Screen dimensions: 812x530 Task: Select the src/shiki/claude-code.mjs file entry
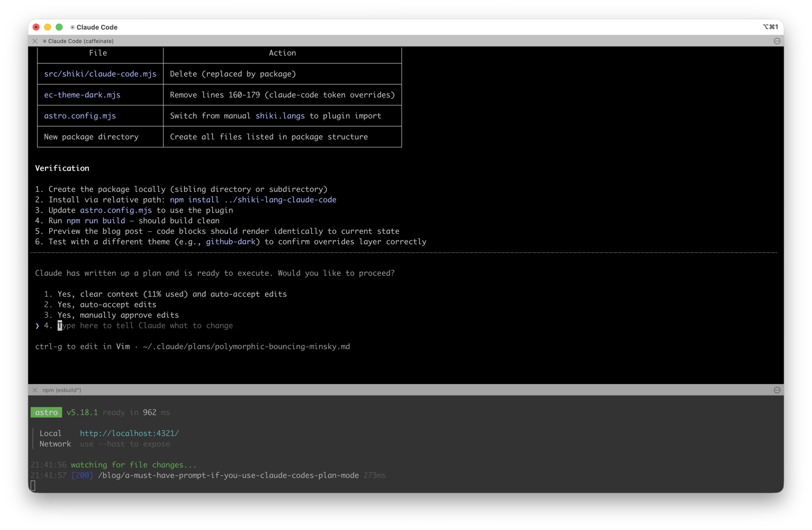click(x=100, y=73)
